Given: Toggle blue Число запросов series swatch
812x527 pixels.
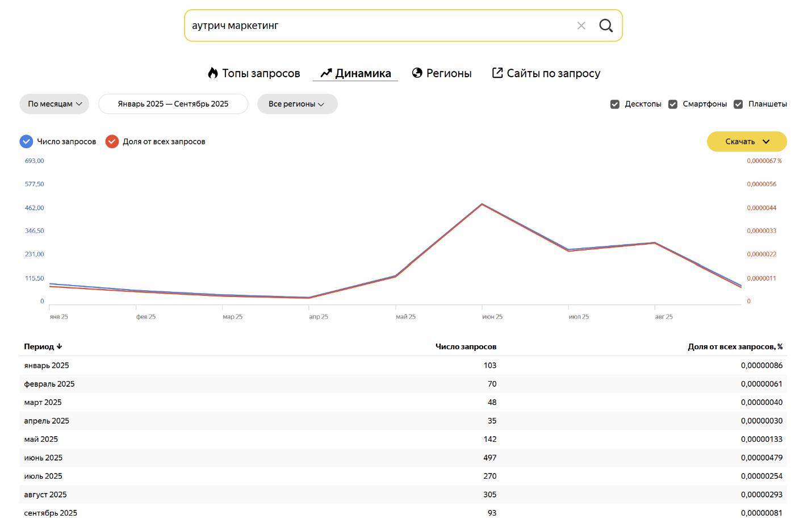Looking at the screenshot, I should pos(26,141).
